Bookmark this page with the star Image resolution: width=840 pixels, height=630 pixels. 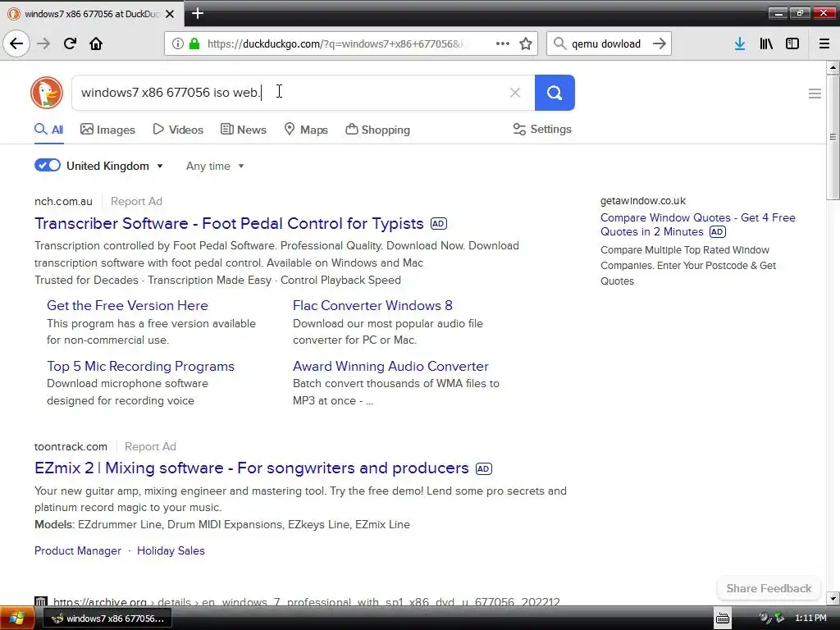tap(526, 43)
